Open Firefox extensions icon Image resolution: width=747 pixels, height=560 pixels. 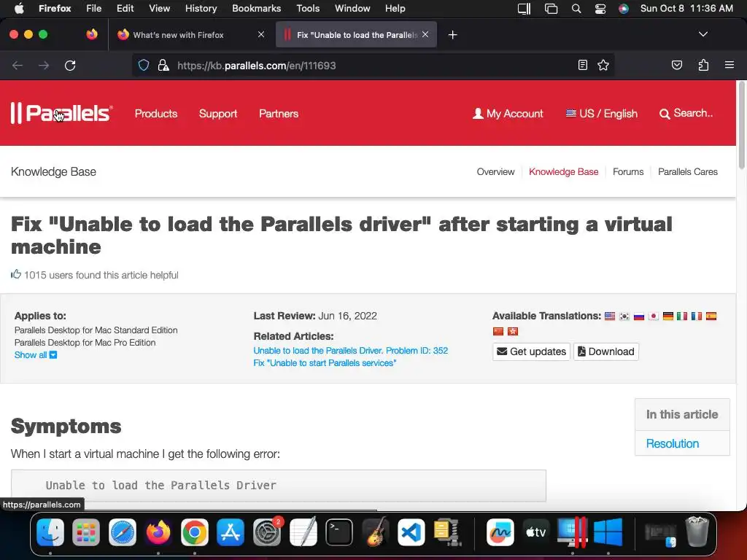click(x=703, y=65)
